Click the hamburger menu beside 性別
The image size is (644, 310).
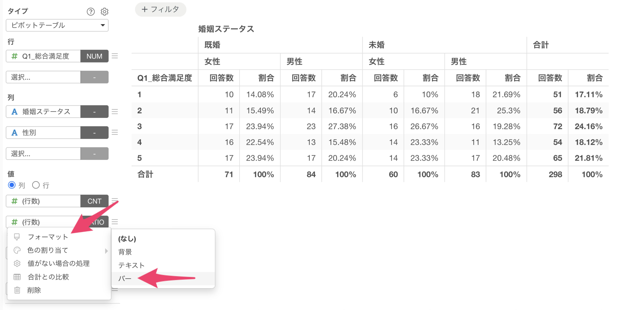pos(115,132)
